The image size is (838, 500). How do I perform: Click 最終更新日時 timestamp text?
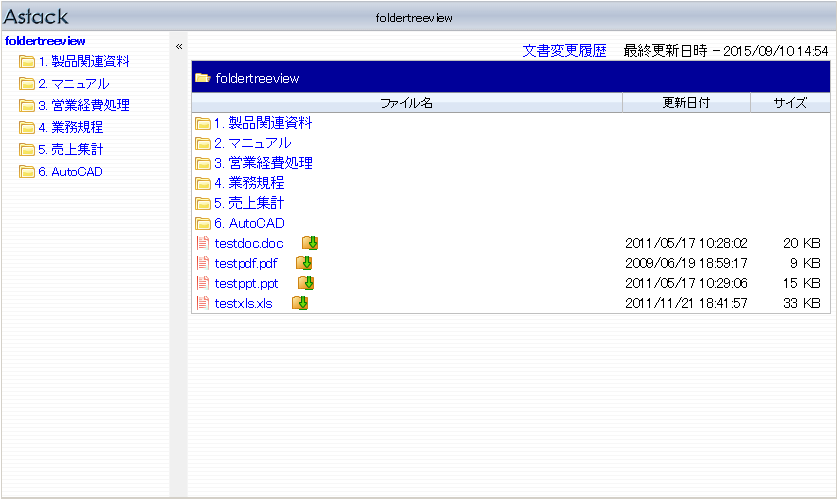click(x=726, y=51)
